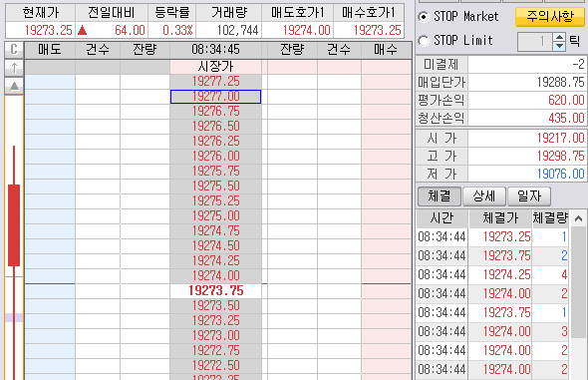Click the 매도 sell column header
Image resolution: width=588 pixels, height=380 pixels.
(x=50, y=50)
